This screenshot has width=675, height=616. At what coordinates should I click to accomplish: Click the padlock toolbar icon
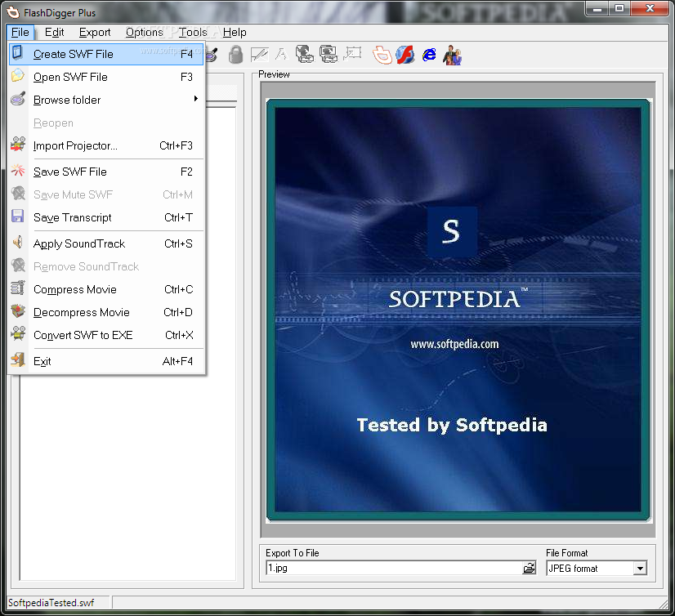click(x=235, y=55)
